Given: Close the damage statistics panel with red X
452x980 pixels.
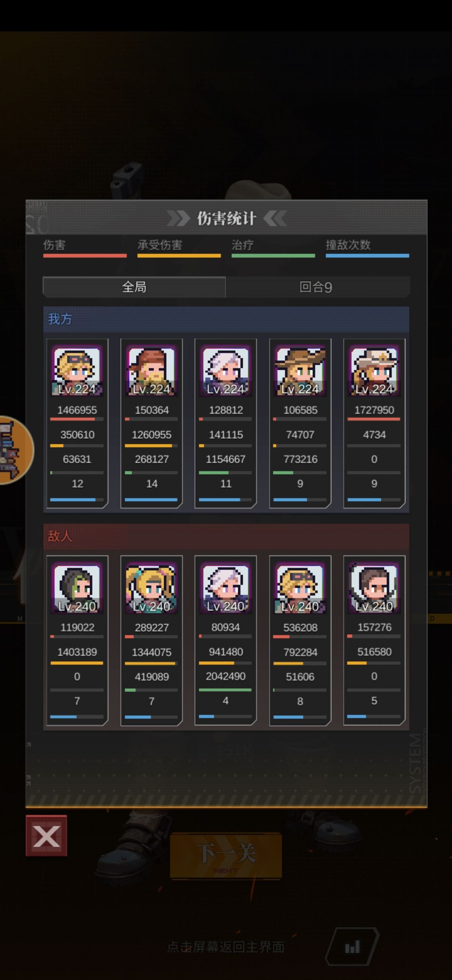Looking at the screenshot, I should [x=46, y=836].
